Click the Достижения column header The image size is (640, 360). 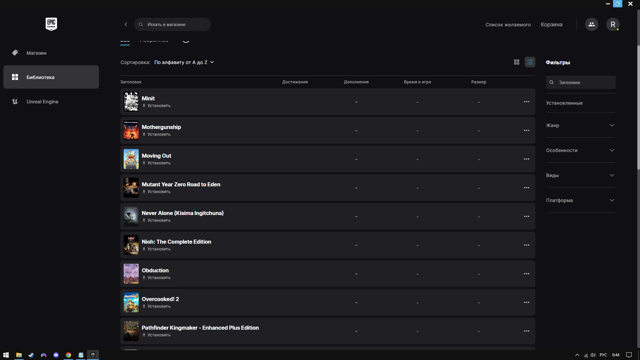tap(295, 82)
